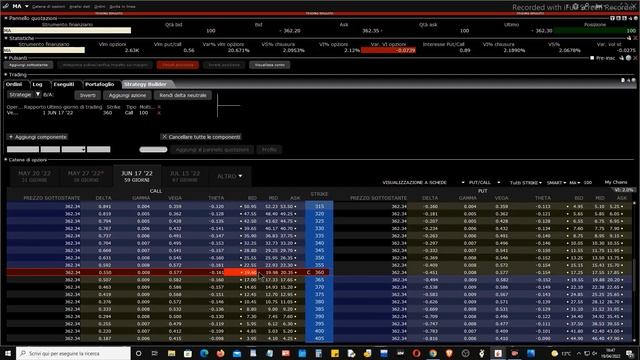Open the Tutti strike dropdown
Screen dimensions: 640x360
(x=526, y=182)
